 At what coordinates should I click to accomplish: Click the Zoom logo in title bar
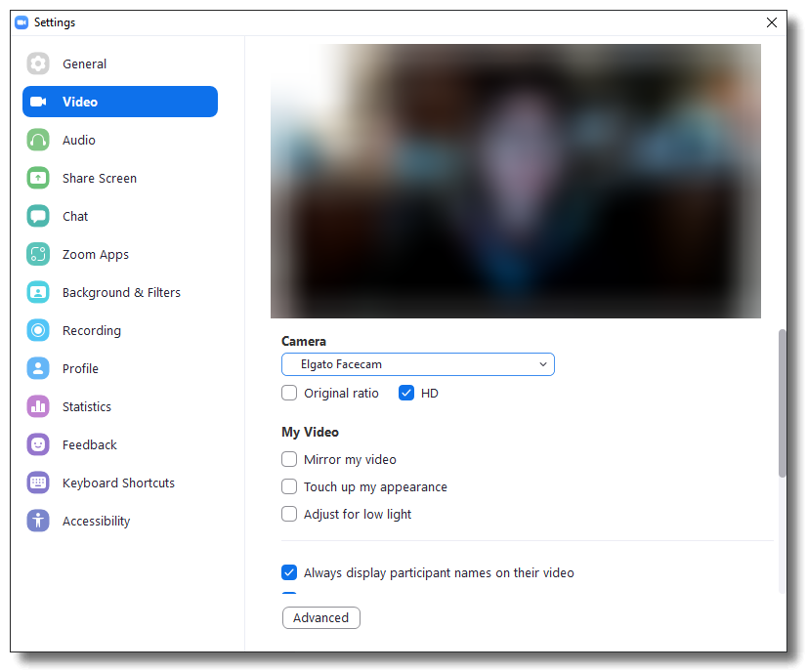(x=21, y=22)
